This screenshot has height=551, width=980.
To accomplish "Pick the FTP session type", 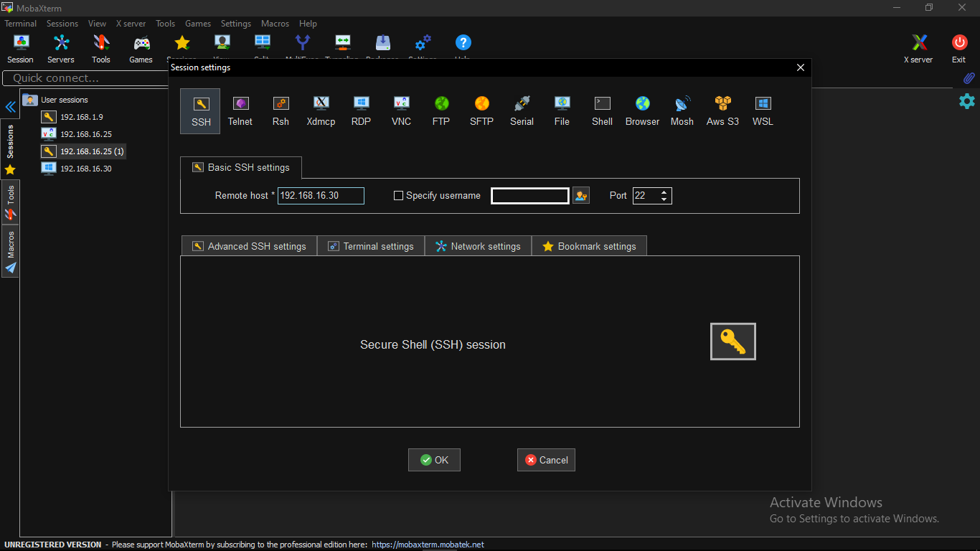I will (441, 111).
